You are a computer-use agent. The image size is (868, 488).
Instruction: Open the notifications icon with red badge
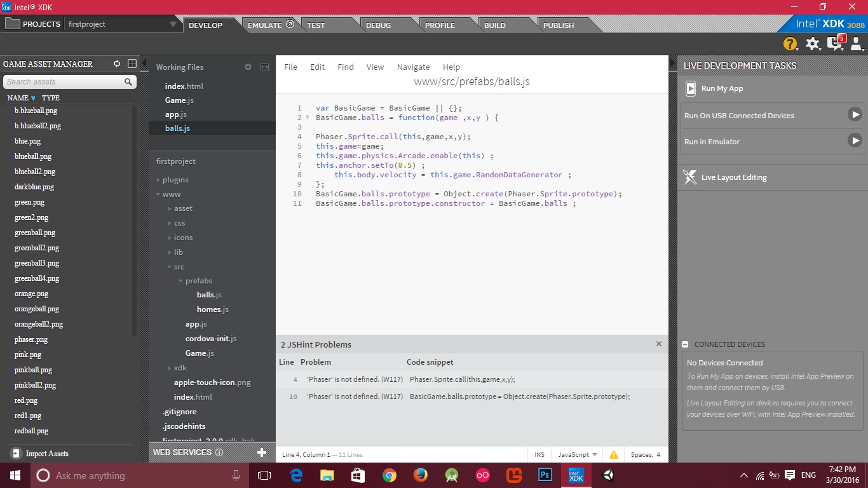click(x=836, y=43)
